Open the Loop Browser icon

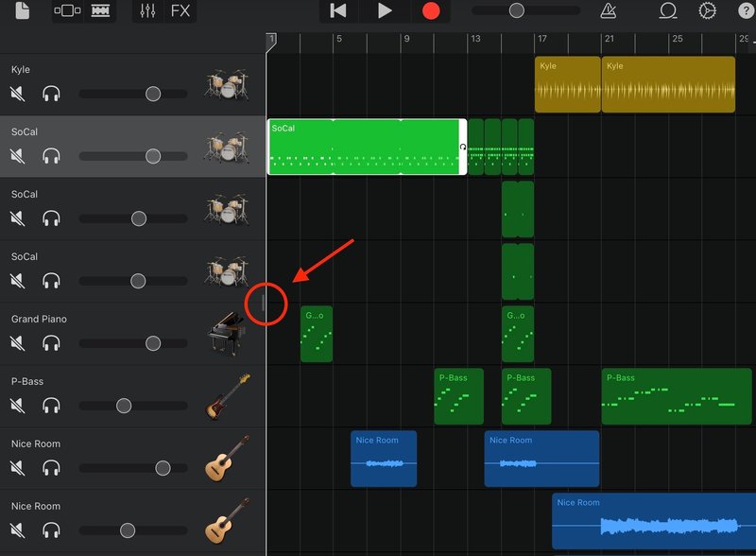coord(668,10)
